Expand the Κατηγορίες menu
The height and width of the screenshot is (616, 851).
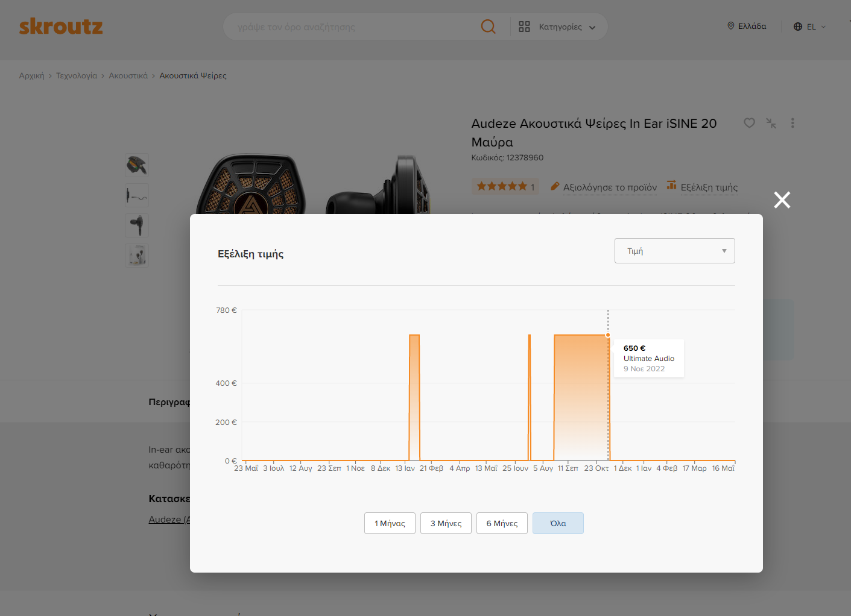click(x=558, y=27)
